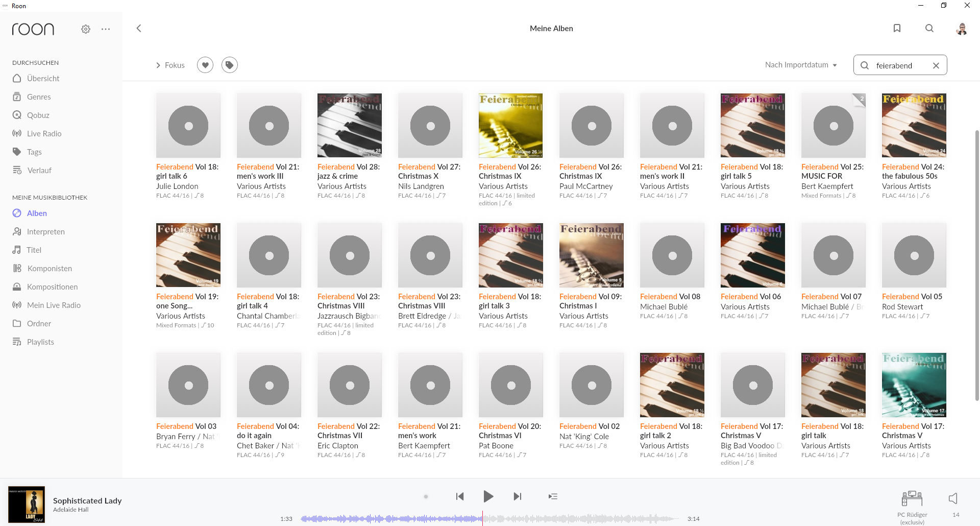Click artist Rod Stewart
Viewport: 980px width, 526px height.
click(x=902, y=307)
